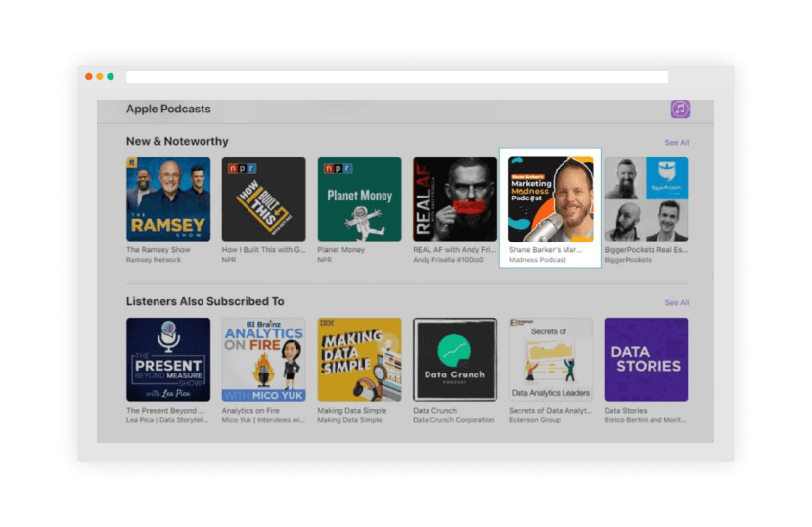Screen dimensions: 812x527
Task: Click the Planet Money title text
Action: click(x=342, y=250)
